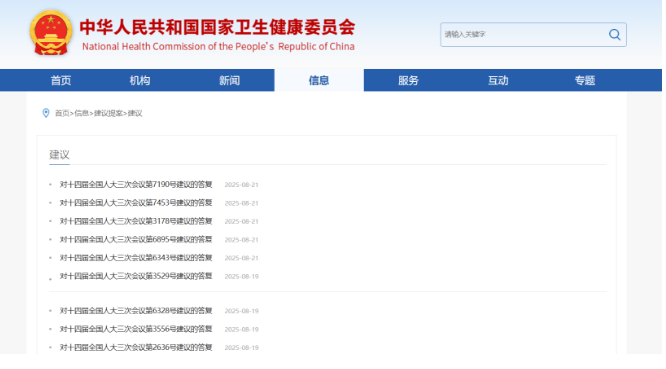Select the 信息 navigation tab

319,80
